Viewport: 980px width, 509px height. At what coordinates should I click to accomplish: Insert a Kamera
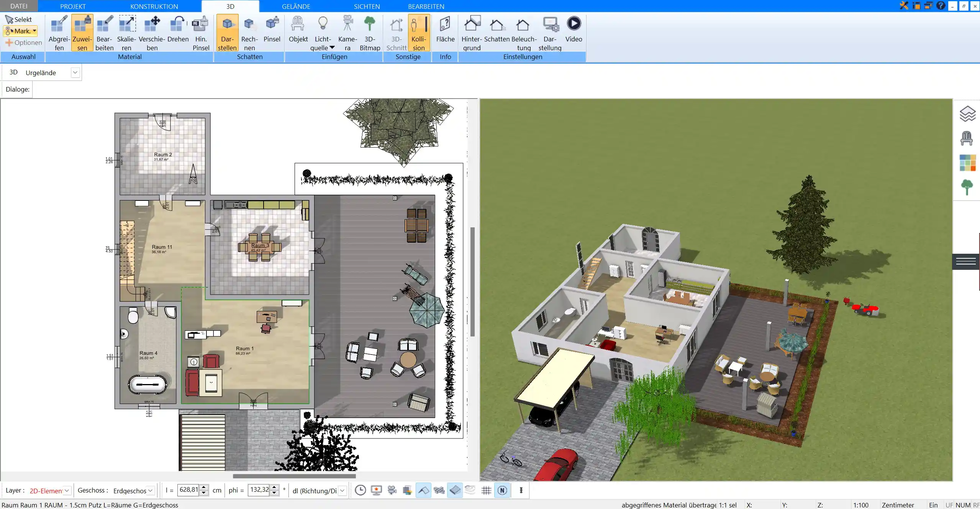tap(347, 33)
